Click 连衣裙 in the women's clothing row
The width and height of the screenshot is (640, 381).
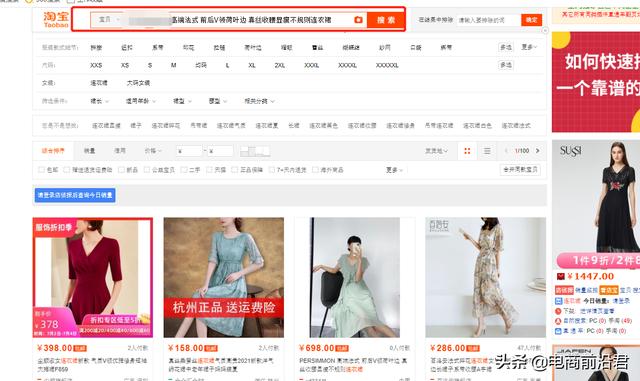[x=99, y=83]
